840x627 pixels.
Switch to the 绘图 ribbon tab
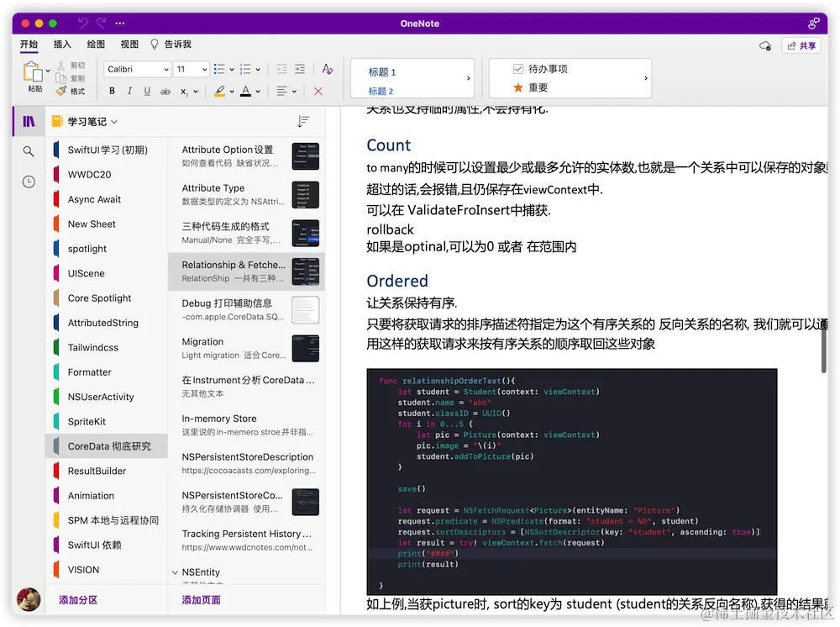point(96,45)
